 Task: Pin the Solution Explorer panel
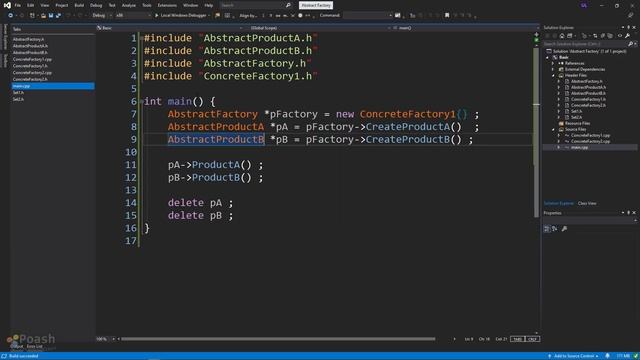(629, 27)
